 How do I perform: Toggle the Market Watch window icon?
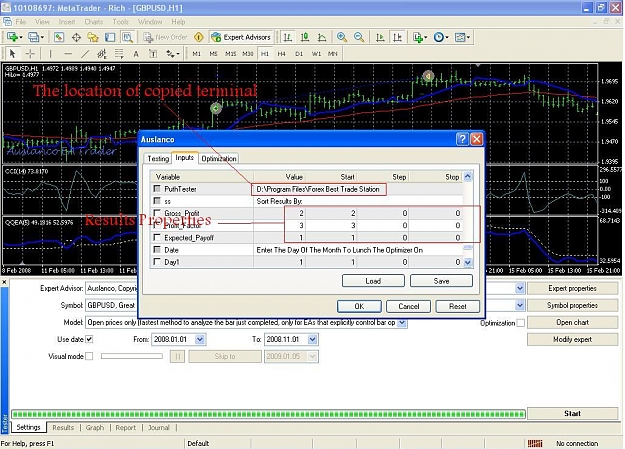(x=59, y=37)
